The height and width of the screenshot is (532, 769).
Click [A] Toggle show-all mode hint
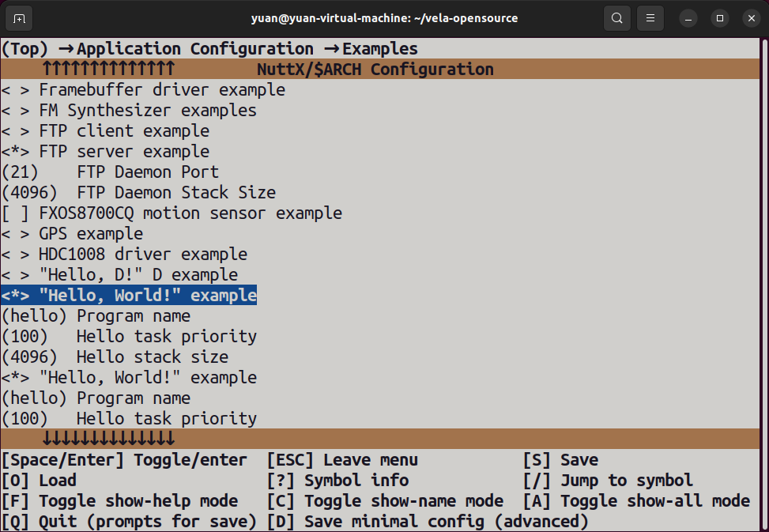click(x=636, y=501)
